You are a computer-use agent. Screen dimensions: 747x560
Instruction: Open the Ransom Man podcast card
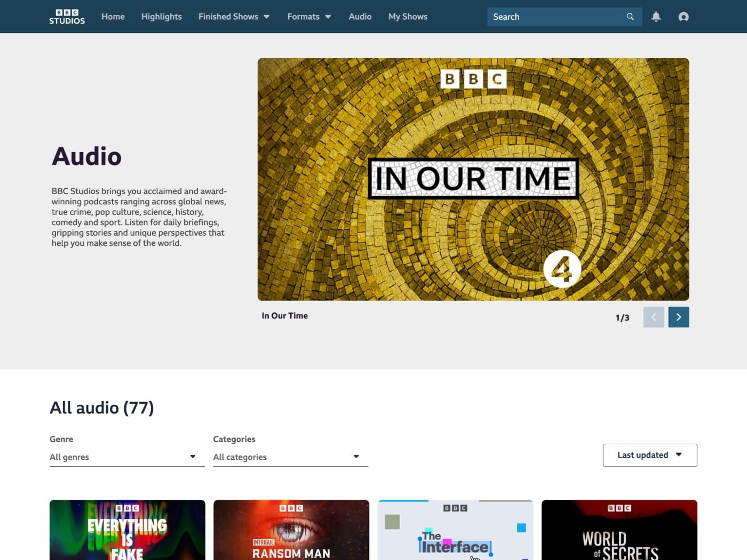[291, 530]
